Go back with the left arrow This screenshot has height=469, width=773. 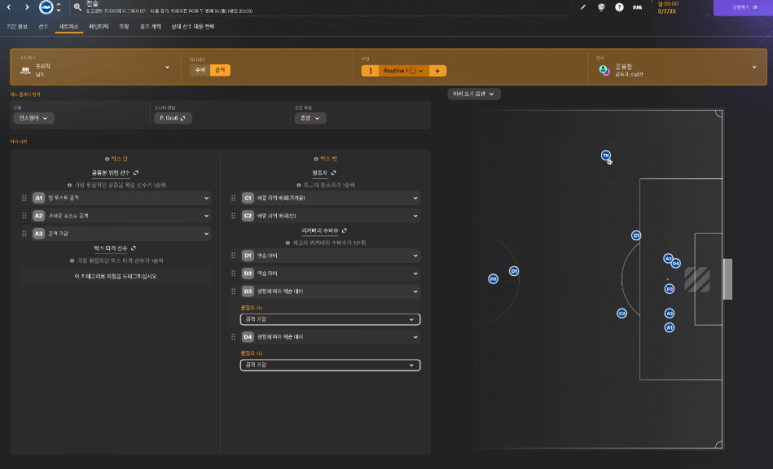click(x=9, y=7)
